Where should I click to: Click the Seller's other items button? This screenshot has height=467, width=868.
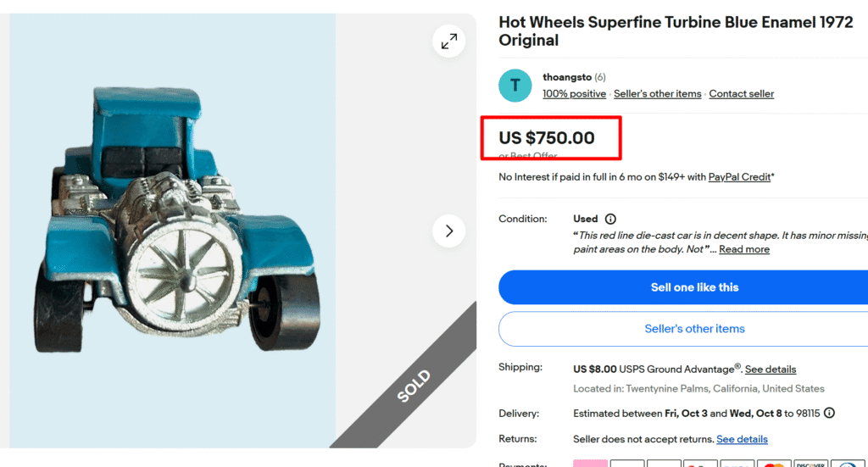[x=694, y=329]
